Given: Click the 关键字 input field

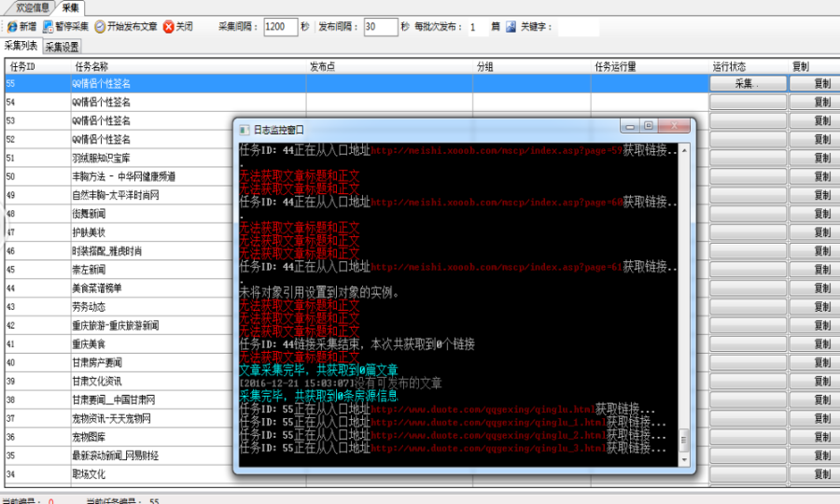Looking at the screenshot, I should pos(578,27).
